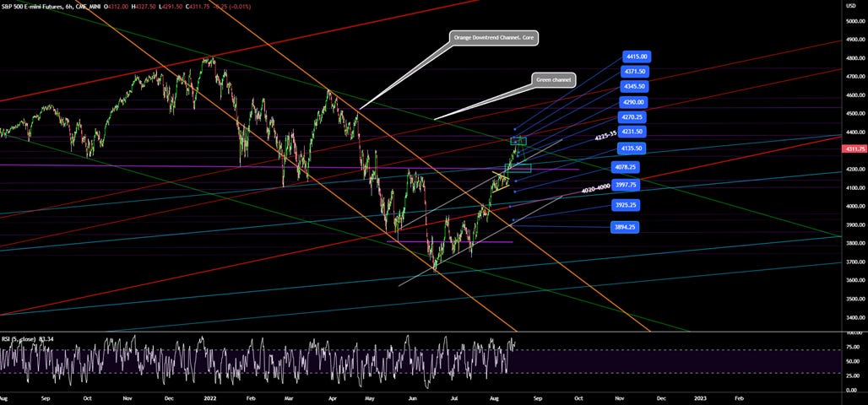Click Mar on the time axis
This screenshot has width=868, height=405.
pyautogui.click(x=289, y=397)
